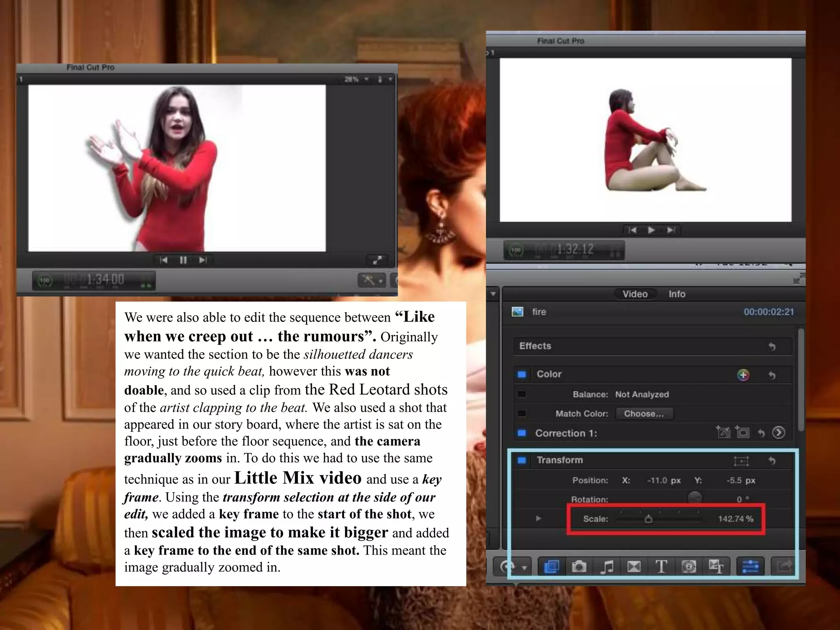Expand the Scale disclosure triangle
This screenshot has height=630, width=840.
point(539,518)
